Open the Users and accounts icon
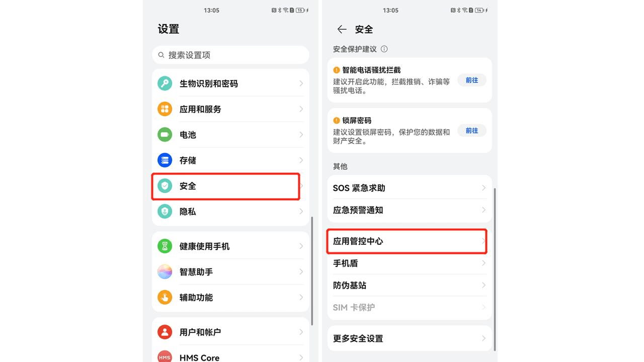The height and width of the screenshot is (362, 644). pos(165,332)
